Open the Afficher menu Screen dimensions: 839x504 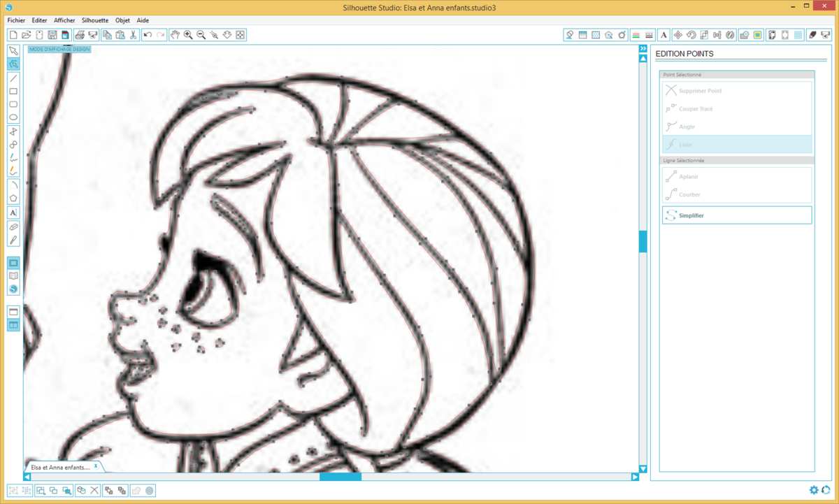64,20
